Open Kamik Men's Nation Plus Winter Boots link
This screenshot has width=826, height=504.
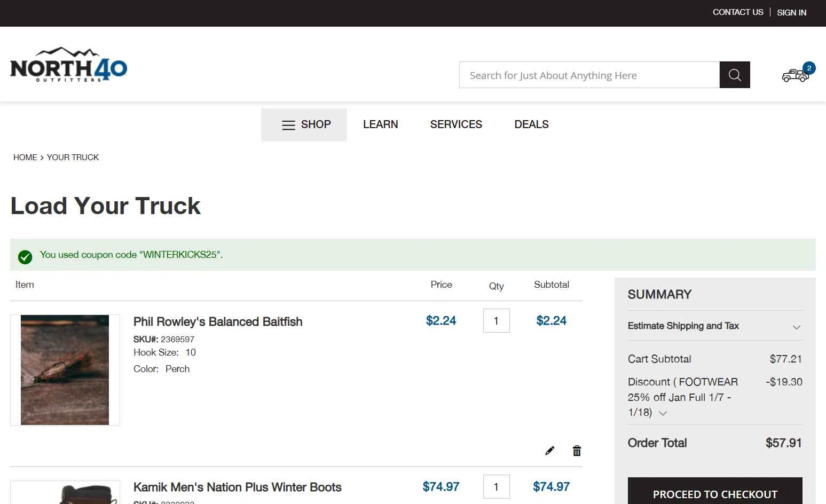click(237, 487)
